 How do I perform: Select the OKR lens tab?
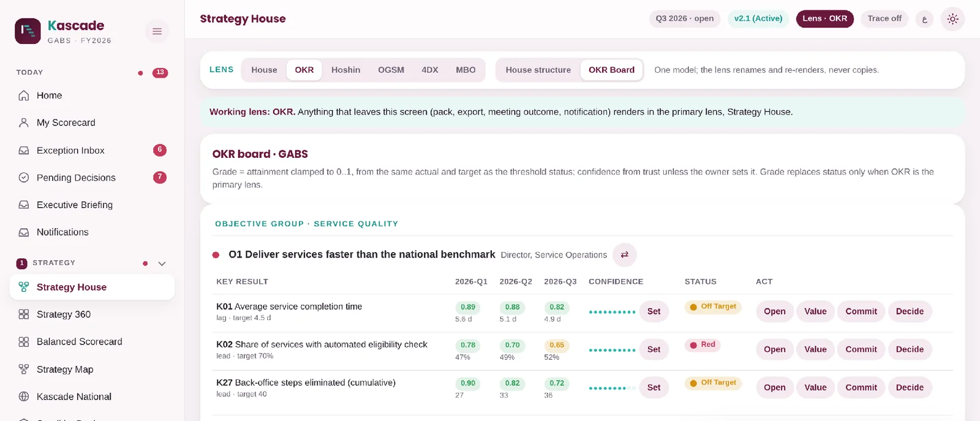304,70
